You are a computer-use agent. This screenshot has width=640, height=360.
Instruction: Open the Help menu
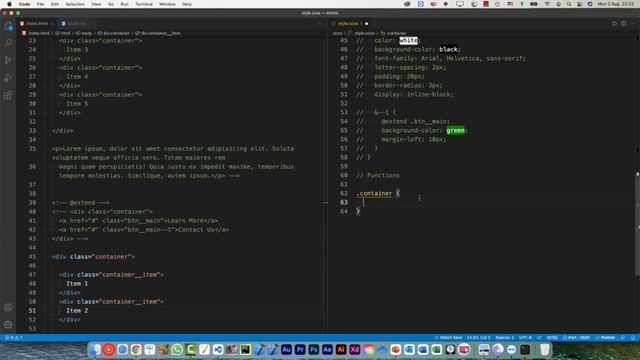(187, 4)
